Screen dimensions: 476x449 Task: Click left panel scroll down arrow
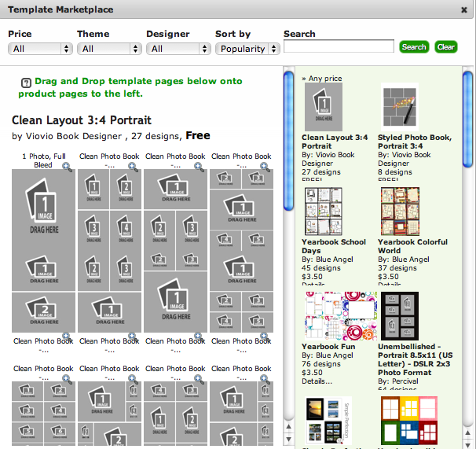(x=289, y=440)
